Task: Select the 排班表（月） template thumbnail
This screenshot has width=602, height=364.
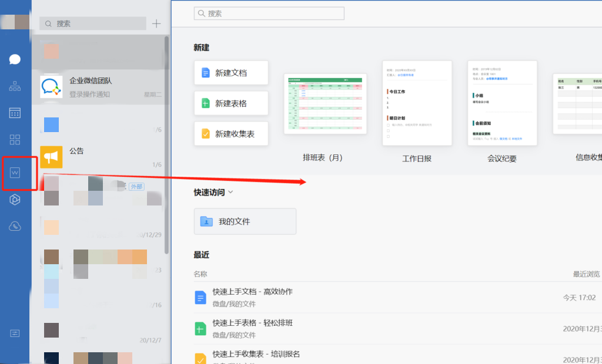Action: [x=325, y=104]
